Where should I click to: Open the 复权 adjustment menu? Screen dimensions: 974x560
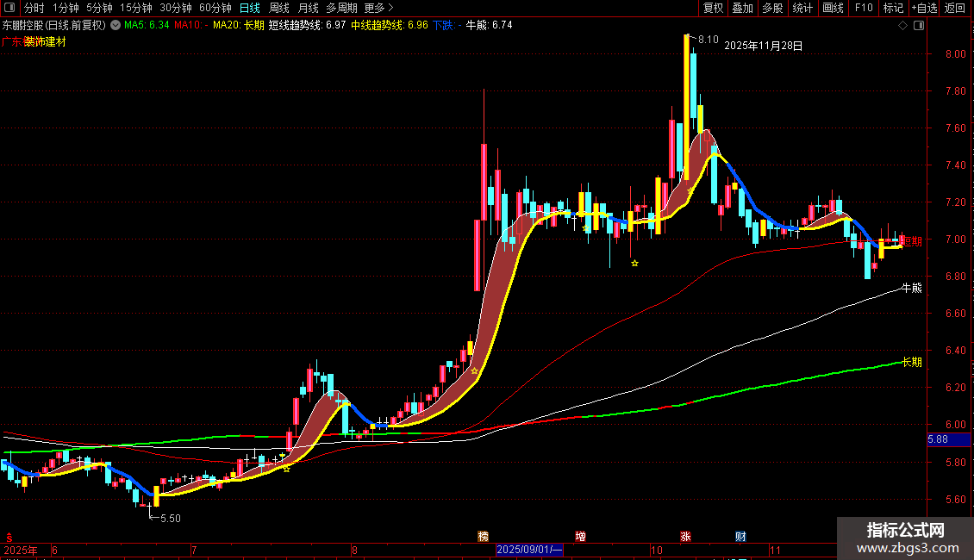tap(713, 8)
